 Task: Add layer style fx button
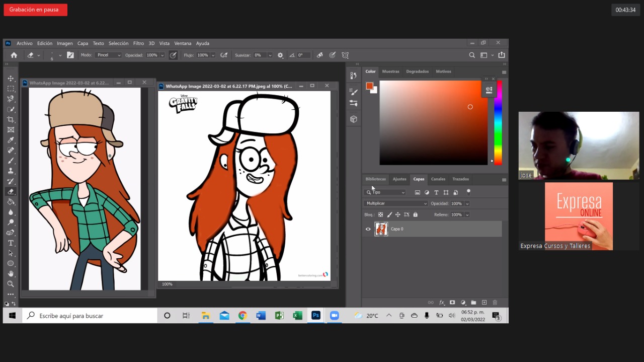click(442, 303)
